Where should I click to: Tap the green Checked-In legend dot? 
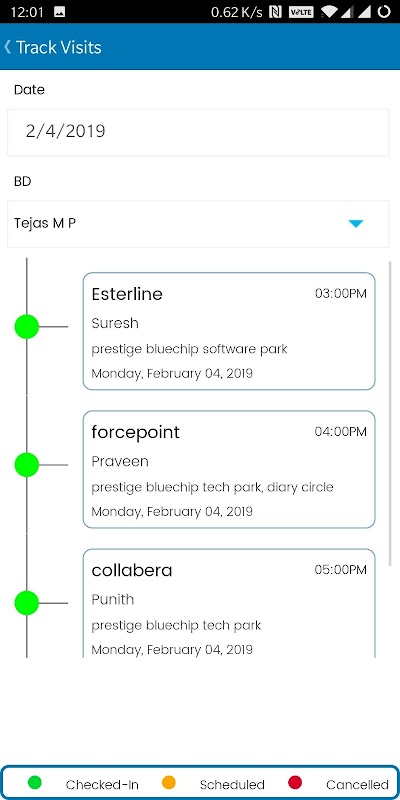click(x=35, y=782)
